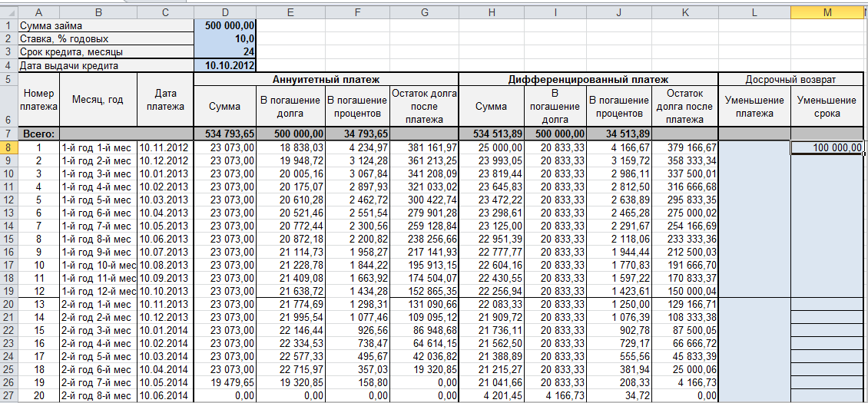Select remaining balance 381 161,97
868x403 pixels.
coord(424,147)
